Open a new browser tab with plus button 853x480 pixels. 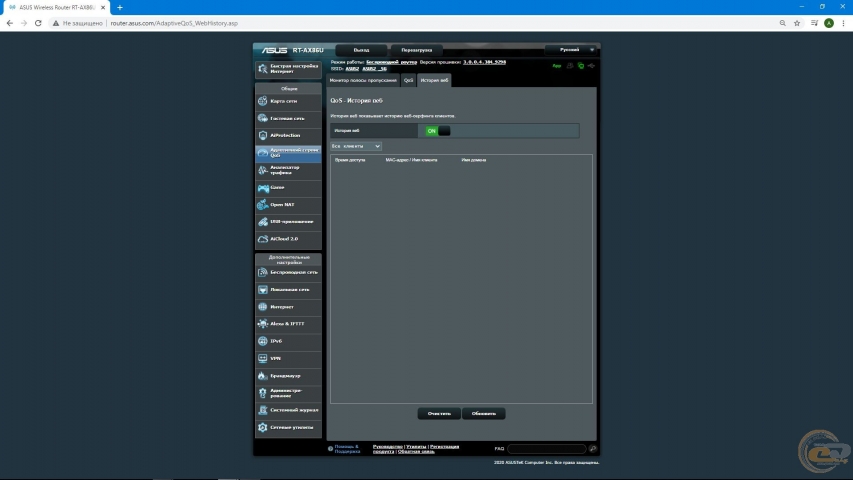click(x=120, y=8)
